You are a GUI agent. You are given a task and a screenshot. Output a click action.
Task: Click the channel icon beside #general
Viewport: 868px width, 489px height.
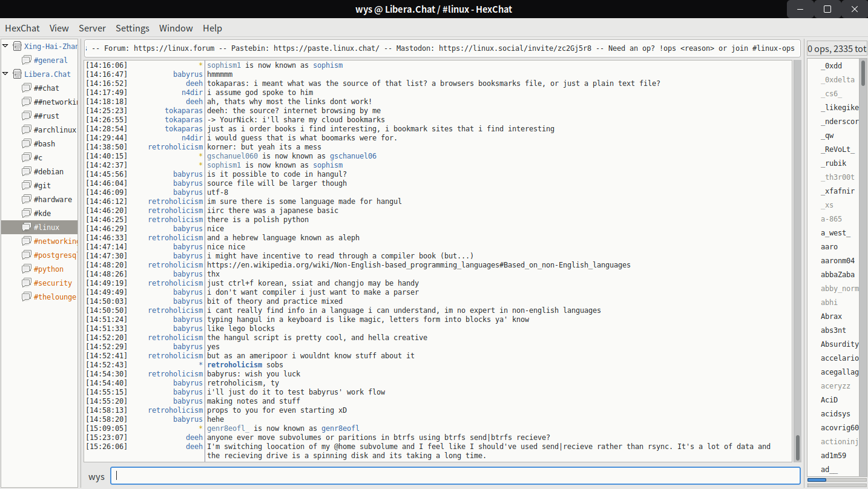point(26,60)
